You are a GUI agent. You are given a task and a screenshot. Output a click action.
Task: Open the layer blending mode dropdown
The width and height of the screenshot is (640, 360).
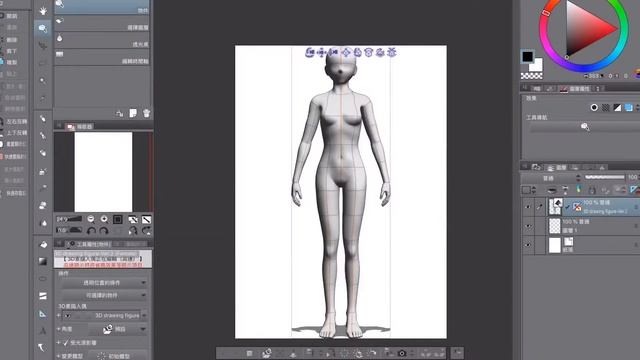tap(552, 178)
